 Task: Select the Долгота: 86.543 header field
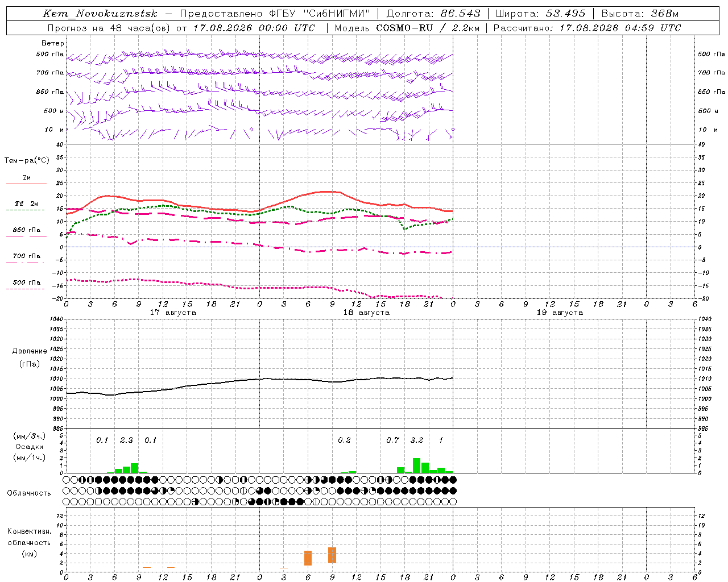(433, 14)
